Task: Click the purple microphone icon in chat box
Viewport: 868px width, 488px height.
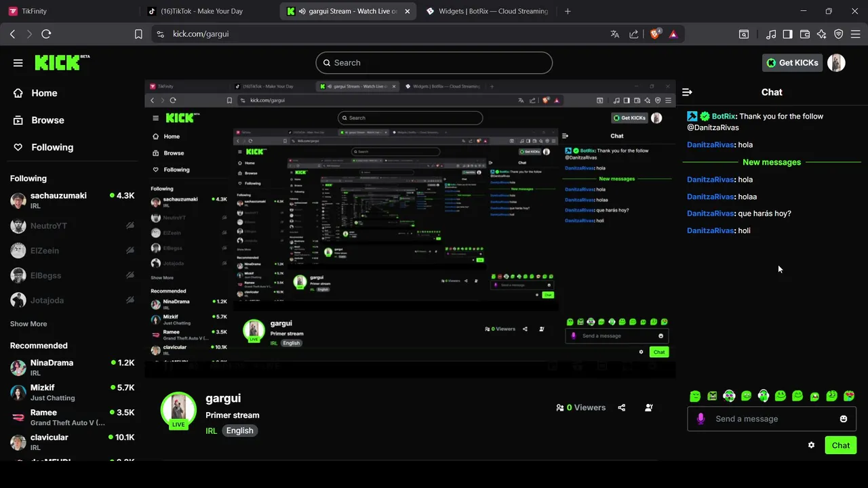Action: (x=701, y=419)
